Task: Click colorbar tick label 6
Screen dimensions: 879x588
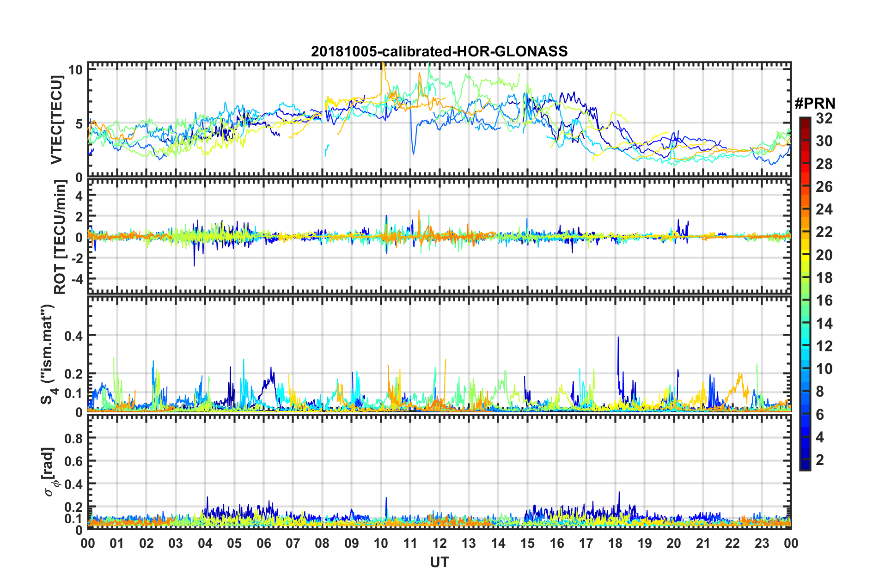Action: point(820,414)
